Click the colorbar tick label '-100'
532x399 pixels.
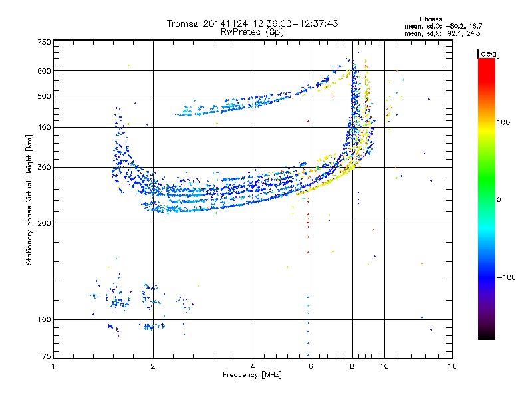[x=506, y=277]
